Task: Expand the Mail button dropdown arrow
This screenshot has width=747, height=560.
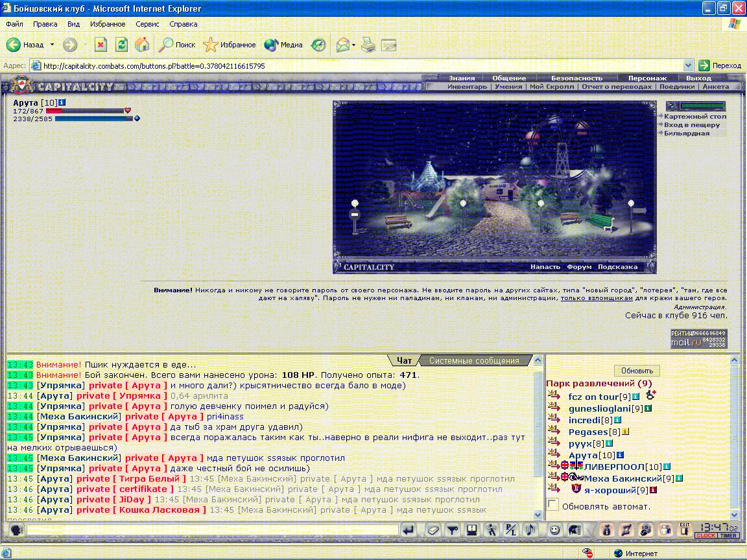Action: (353, 45)
